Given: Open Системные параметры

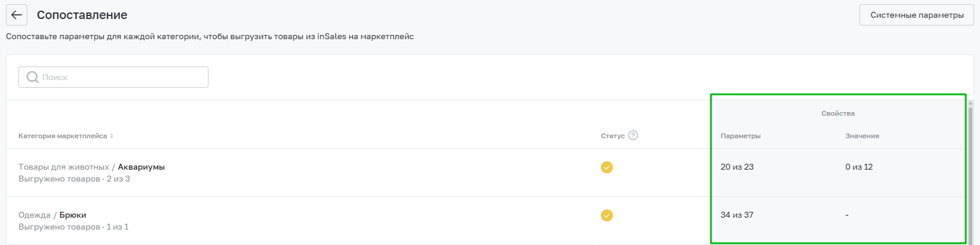Looking at the screenshot, I should (x=916, y=15).
